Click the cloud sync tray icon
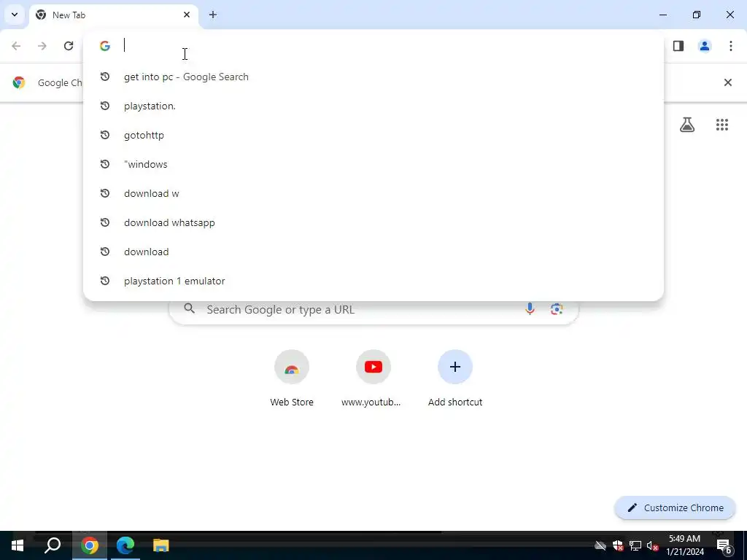747x560 pixels. [x=600, y=545]
